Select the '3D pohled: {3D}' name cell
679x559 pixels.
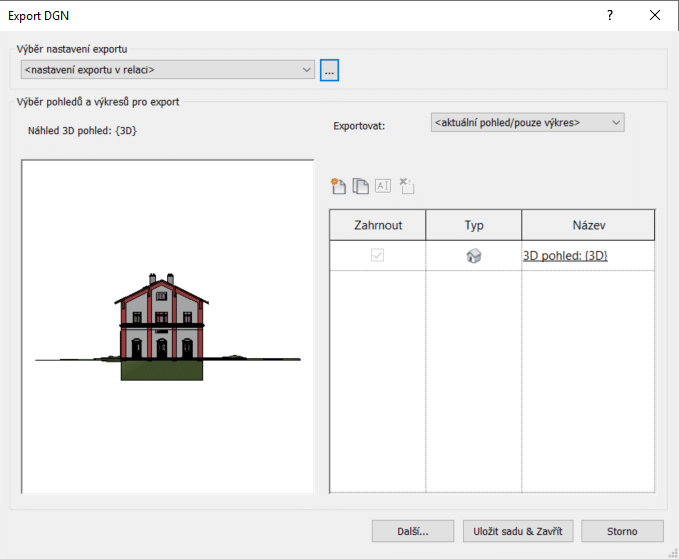click(x=588, y=255)
